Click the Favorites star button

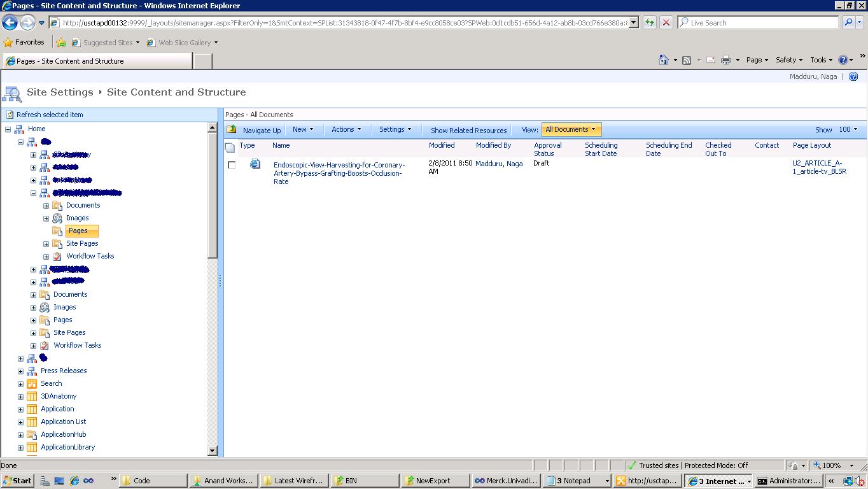[24, 43]
